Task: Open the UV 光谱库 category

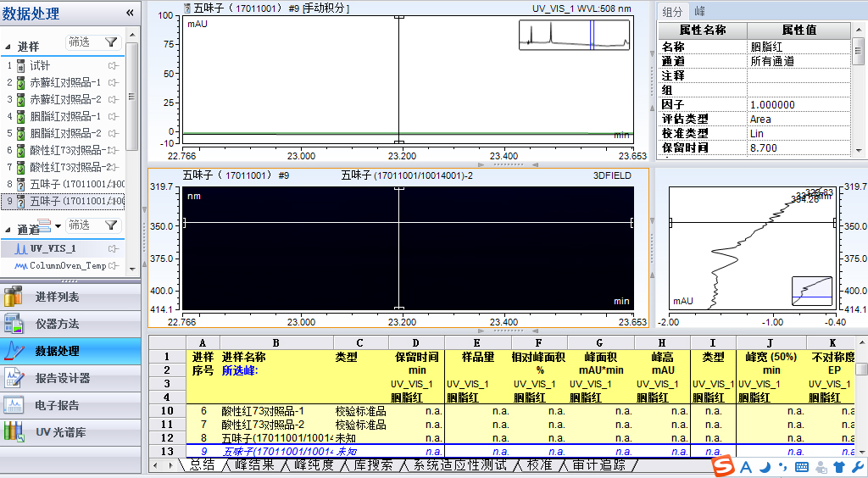Action: pos(70,432)
